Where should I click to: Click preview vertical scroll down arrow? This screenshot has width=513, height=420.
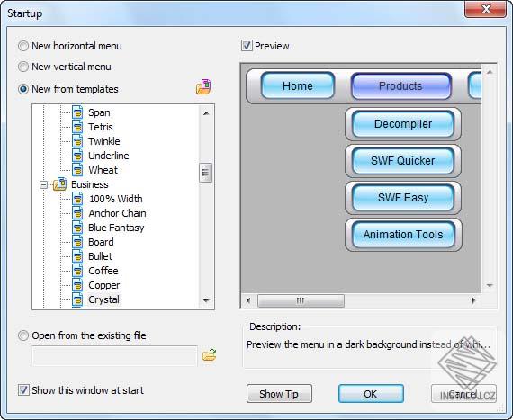[x=490, y=285]
